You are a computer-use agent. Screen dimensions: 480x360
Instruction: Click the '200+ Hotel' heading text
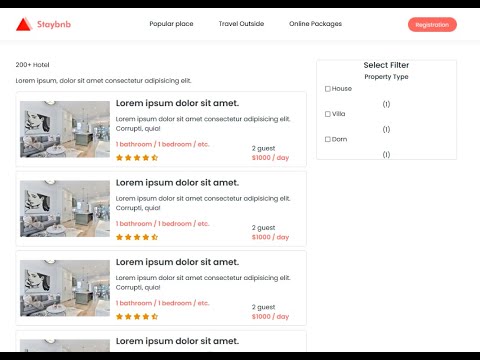click(32, 65)
